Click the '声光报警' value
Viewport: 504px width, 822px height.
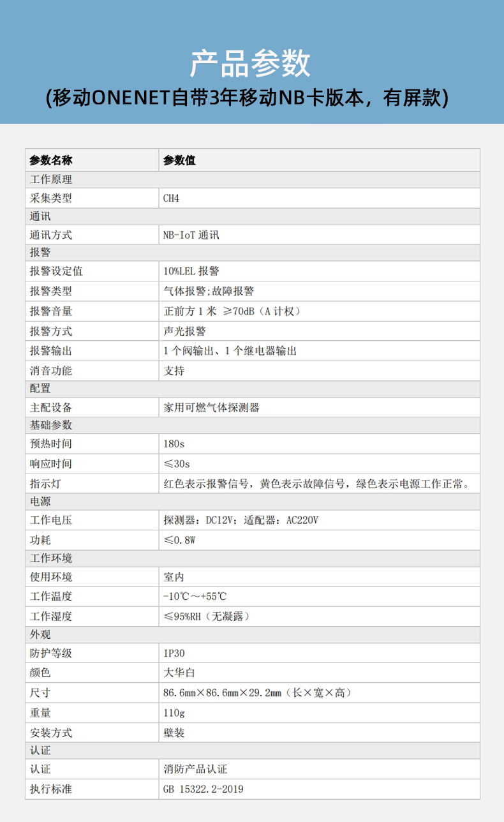point(184,331)
